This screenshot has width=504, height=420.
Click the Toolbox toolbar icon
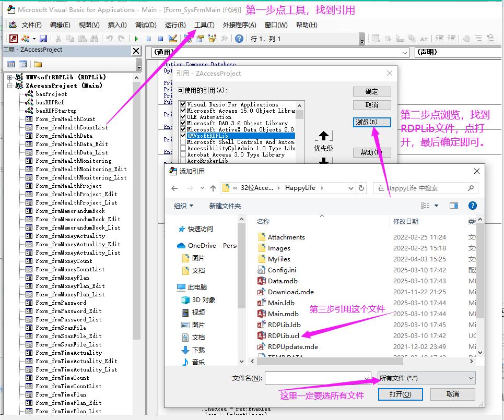coord(225,39)
